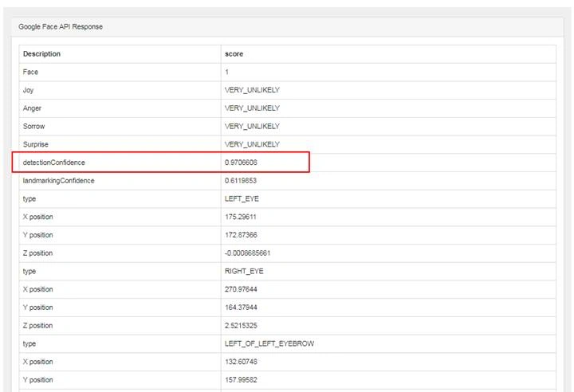
Task: Click the RIGHT_EYE type value
Action: (x=244, y=271)
